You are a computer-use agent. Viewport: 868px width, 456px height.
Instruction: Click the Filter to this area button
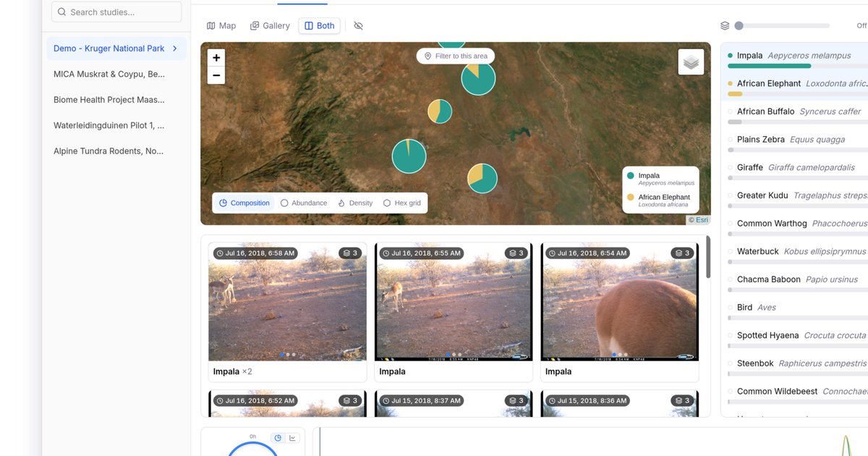point(456,56)
